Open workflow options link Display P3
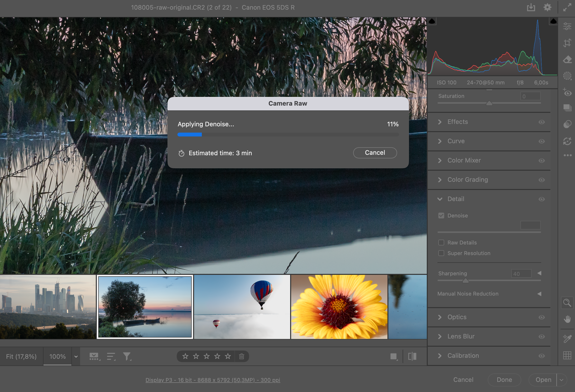This screenshot has width=575, height=392. (212, 380)
